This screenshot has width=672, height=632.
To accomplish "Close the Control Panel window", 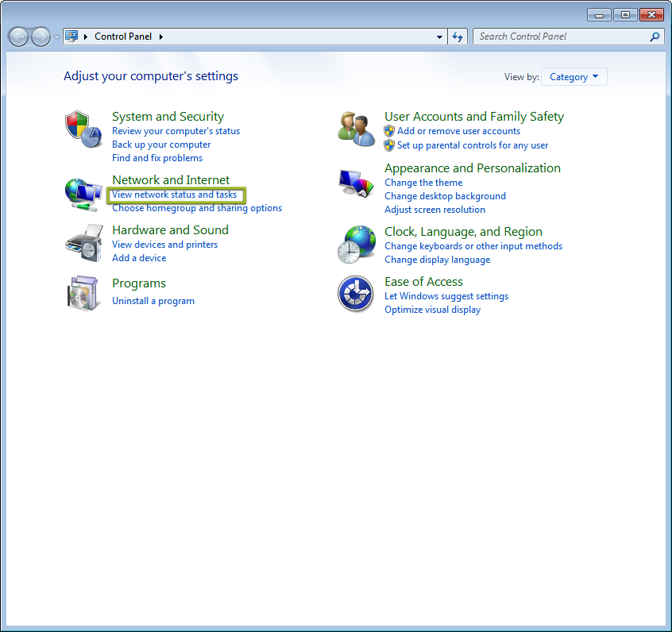I will pos(651,15).
